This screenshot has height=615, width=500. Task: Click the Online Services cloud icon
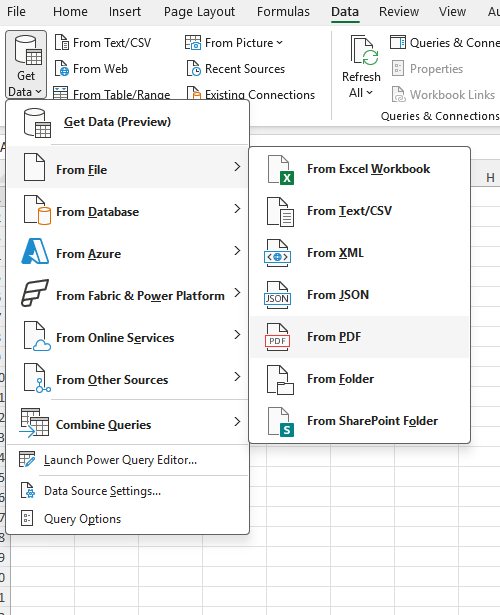pos(37,336)
